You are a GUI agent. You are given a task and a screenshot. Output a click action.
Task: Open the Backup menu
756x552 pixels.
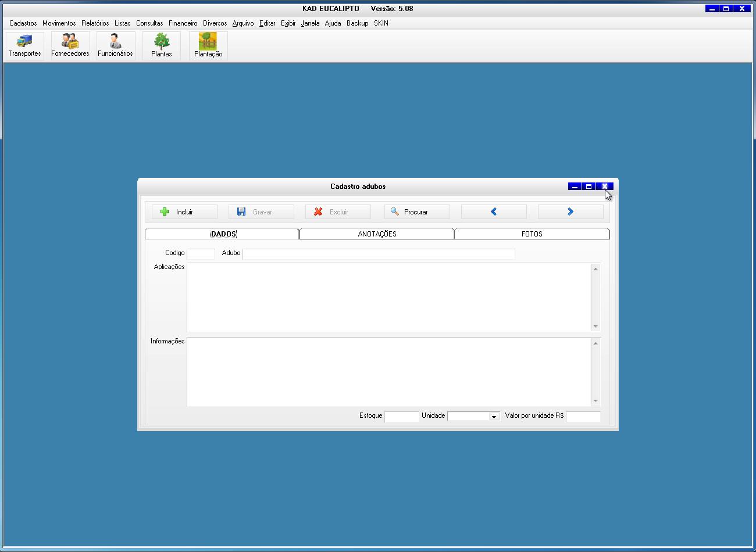pos(357,23)
